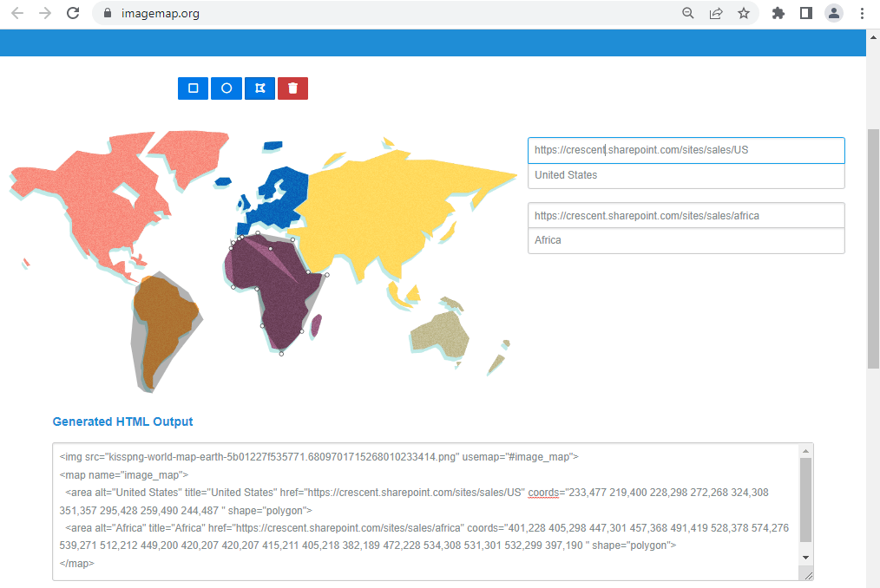The image size is (880, 588).
Task: Click the magnifier zoom icon near address bar
Action: (x=687, y=13)
